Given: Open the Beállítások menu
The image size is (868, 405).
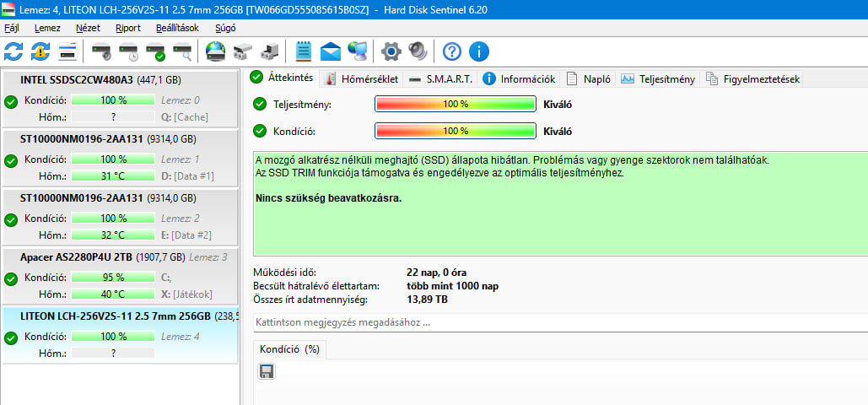Looking at the screenshot, I should [177, 28].
